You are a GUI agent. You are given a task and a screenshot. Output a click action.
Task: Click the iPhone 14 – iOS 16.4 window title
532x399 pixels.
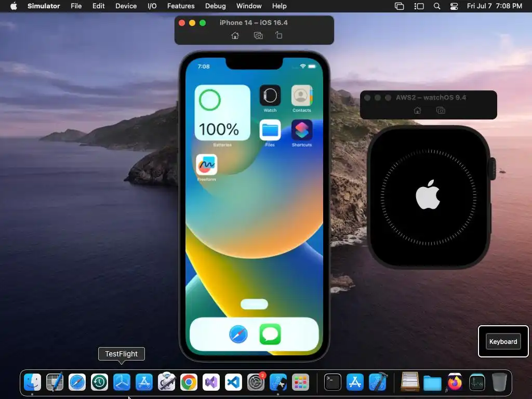click(254, 23)
